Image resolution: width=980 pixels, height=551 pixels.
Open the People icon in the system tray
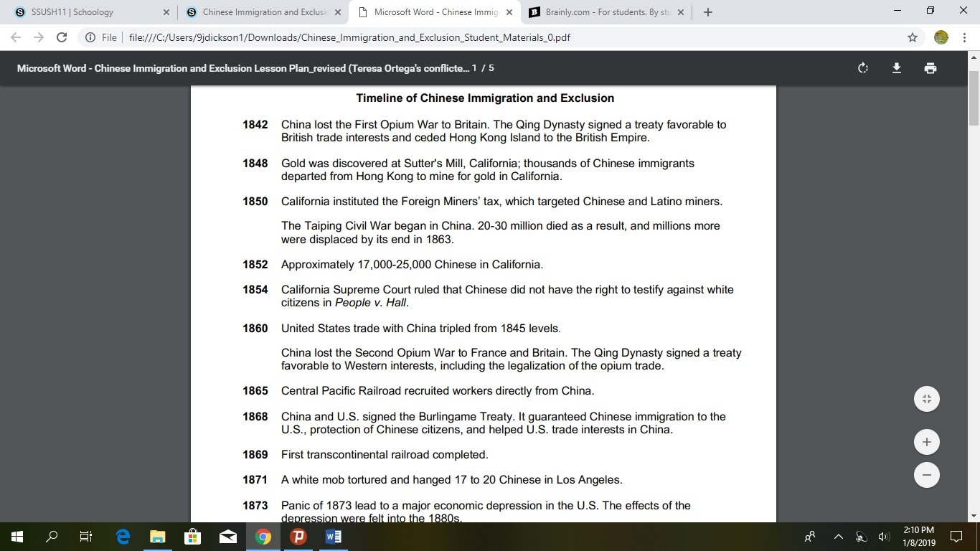pos(810,537)
